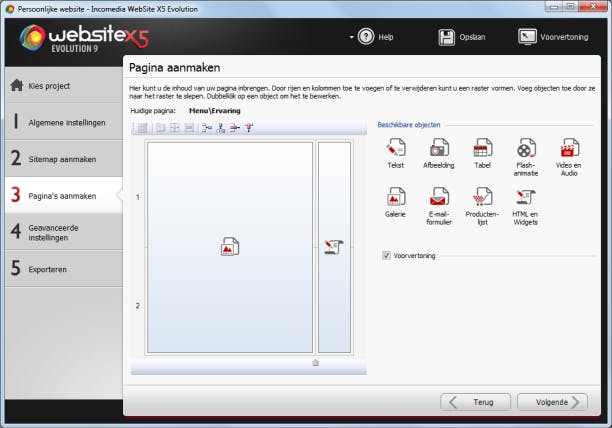
Task: Close the WebSite X5 window
Action: point(592,7)
